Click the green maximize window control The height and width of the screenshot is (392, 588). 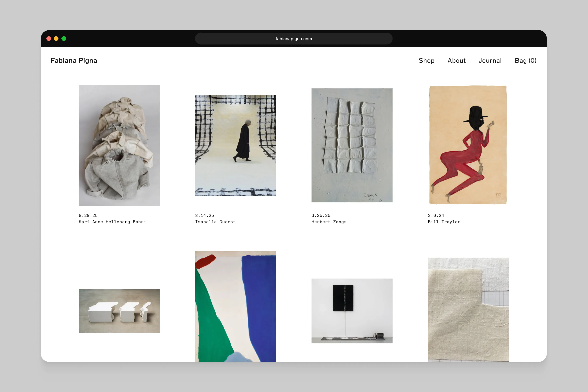pyautogui.click(x=64, y=39)
